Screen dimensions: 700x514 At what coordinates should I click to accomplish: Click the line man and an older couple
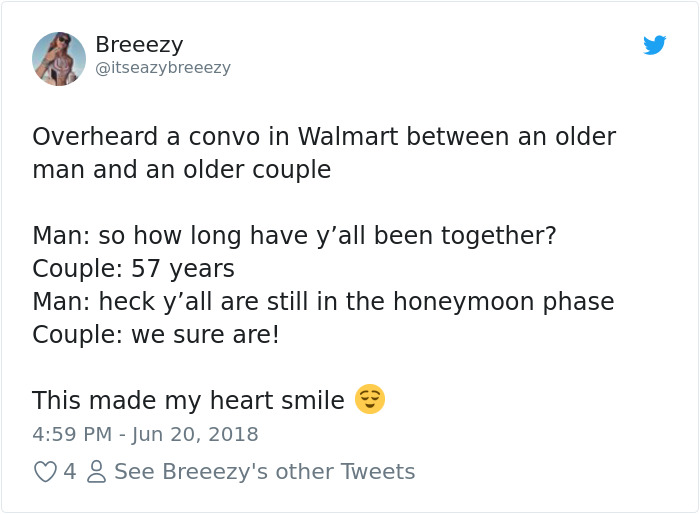coord(182,170)
